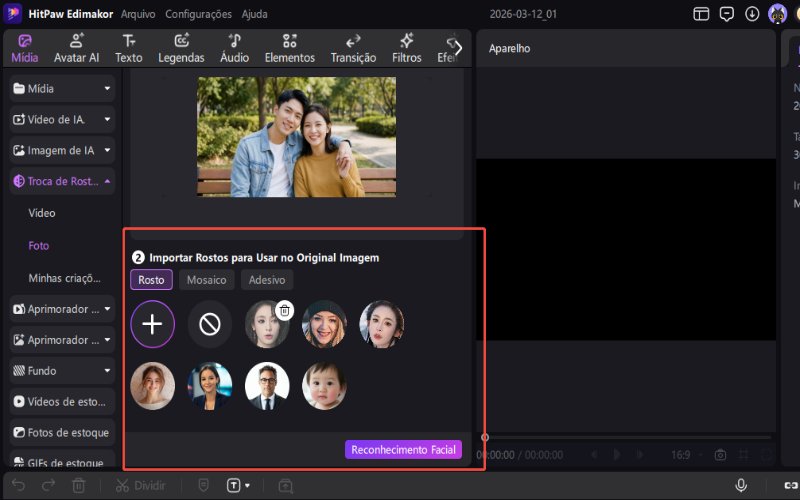Switch to the Texto tab

coord(129,48)
